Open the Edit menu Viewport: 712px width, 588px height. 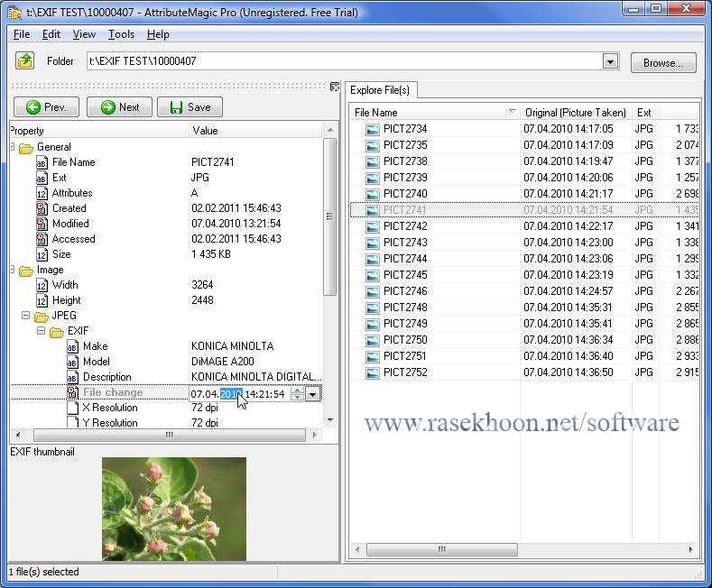tap(51, 34)
